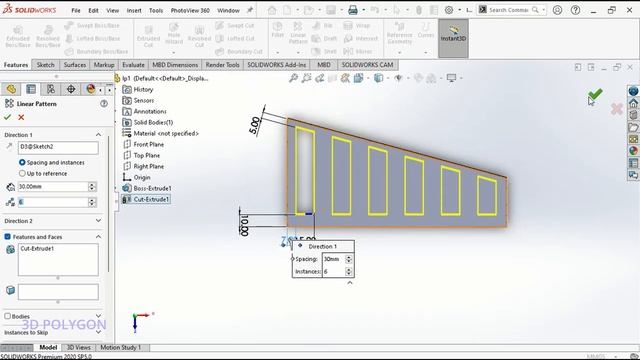Switch to the Evaluate ribbon tab
Viewport: 640px width, 360px height.
pyautogui.click(x=133, y=65)
